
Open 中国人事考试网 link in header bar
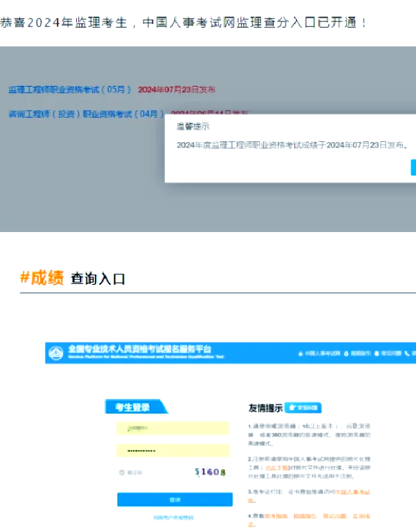[320, 353]
